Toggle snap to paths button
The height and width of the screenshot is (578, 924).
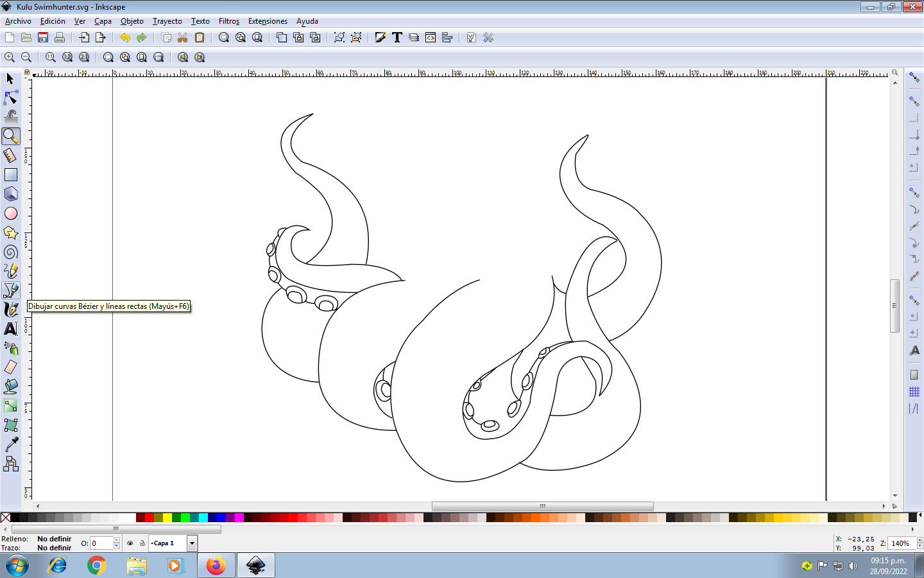(x=914, y=209)
